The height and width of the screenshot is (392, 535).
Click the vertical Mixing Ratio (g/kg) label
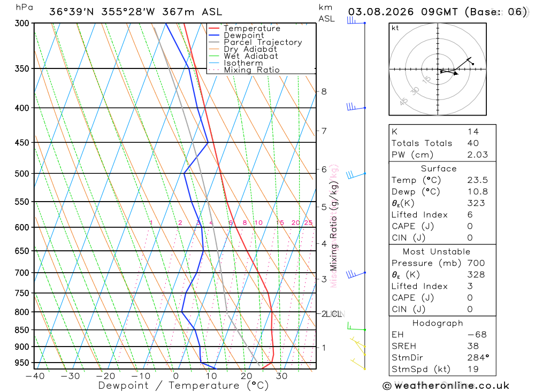coord(333,226)
